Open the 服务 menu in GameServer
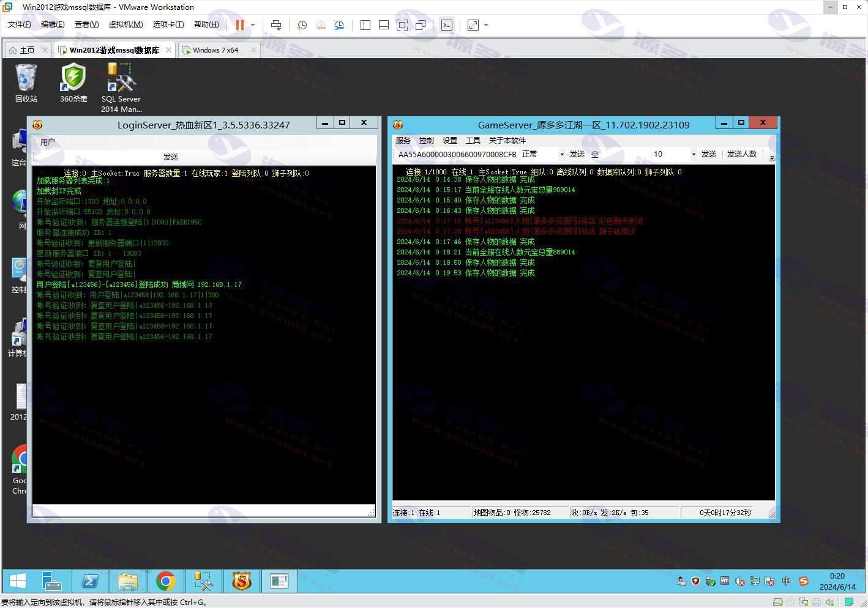The height and width of the screenshot is (608, 868). click(403, 141)
